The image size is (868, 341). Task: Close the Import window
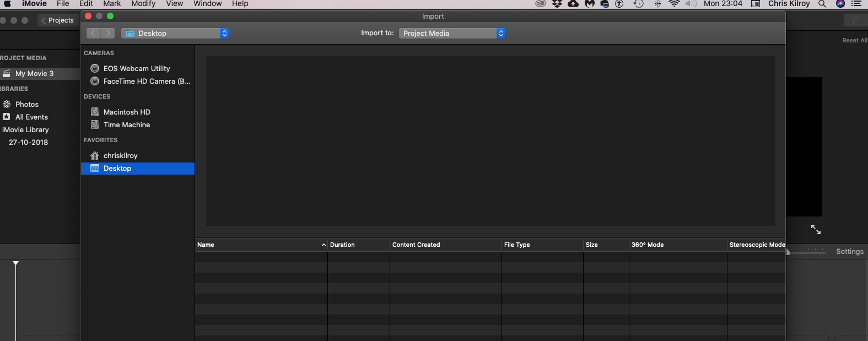pyautogui.click(x=88, y=16)
